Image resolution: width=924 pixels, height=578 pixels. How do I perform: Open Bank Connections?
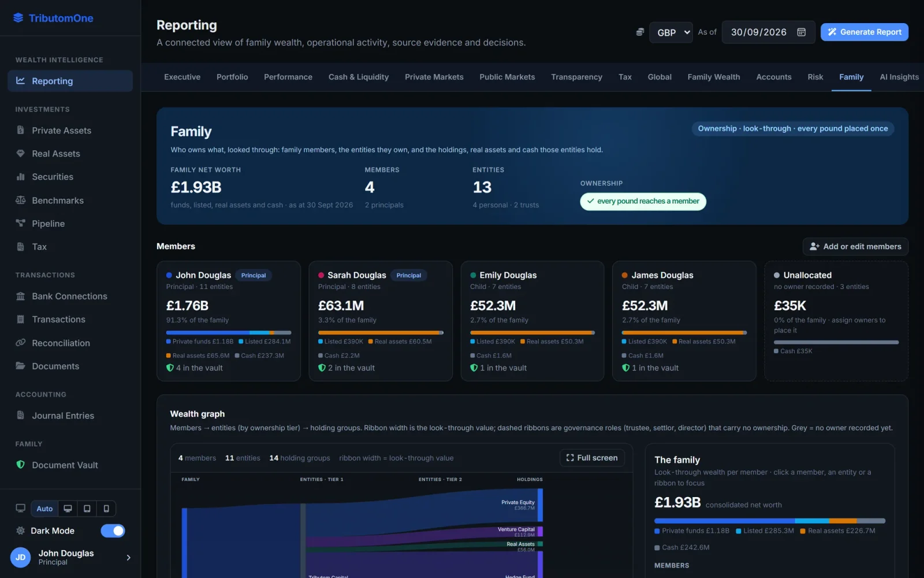70,297
